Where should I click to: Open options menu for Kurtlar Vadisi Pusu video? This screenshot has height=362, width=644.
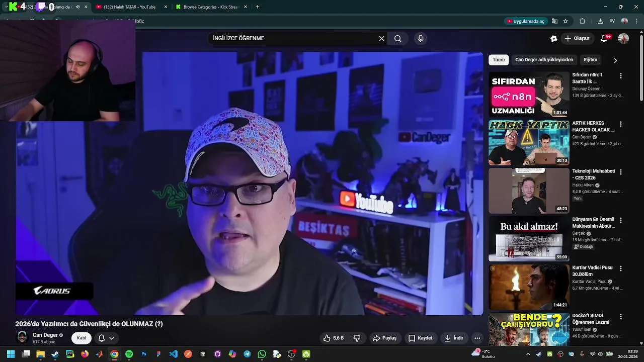[x=620, y=268]
